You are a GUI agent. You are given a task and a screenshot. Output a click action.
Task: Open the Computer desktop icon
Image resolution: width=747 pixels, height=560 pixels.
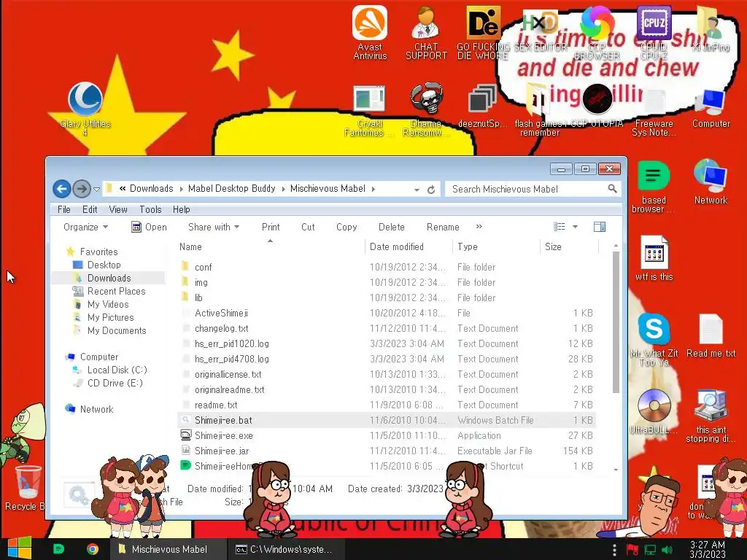(x=711, y=108)
